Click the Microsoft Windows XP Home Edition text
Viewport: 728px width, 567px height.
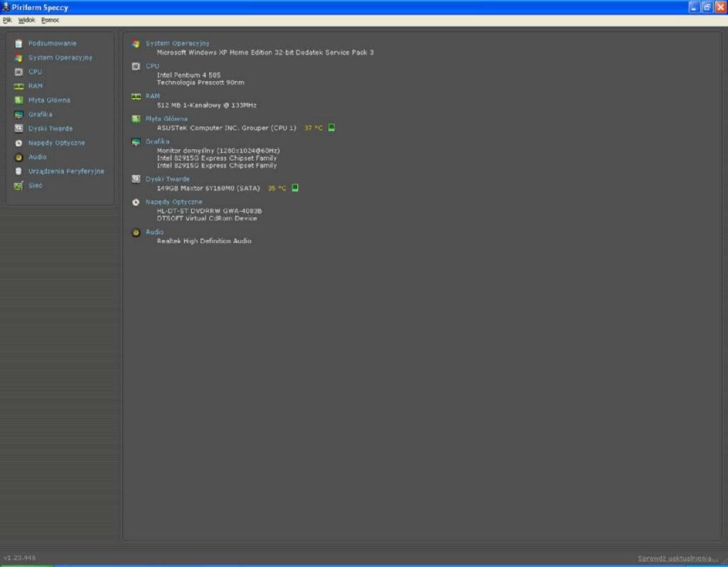(x=265, y=53)
